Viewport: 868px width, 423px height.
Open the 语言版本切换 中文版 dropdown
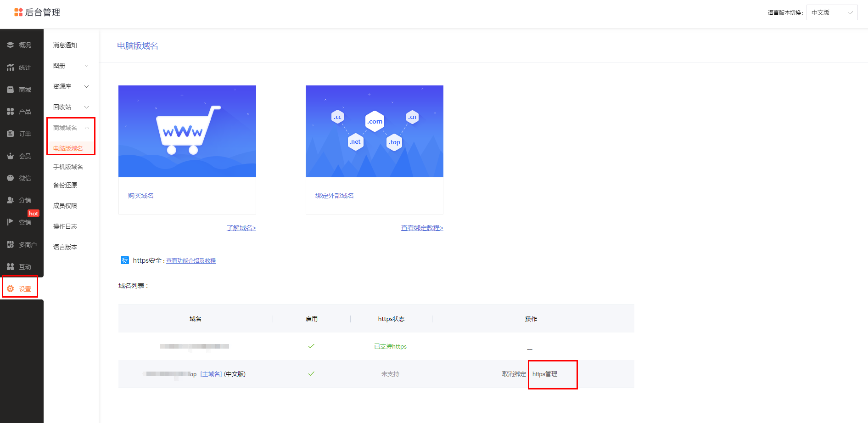click(832, 12)
